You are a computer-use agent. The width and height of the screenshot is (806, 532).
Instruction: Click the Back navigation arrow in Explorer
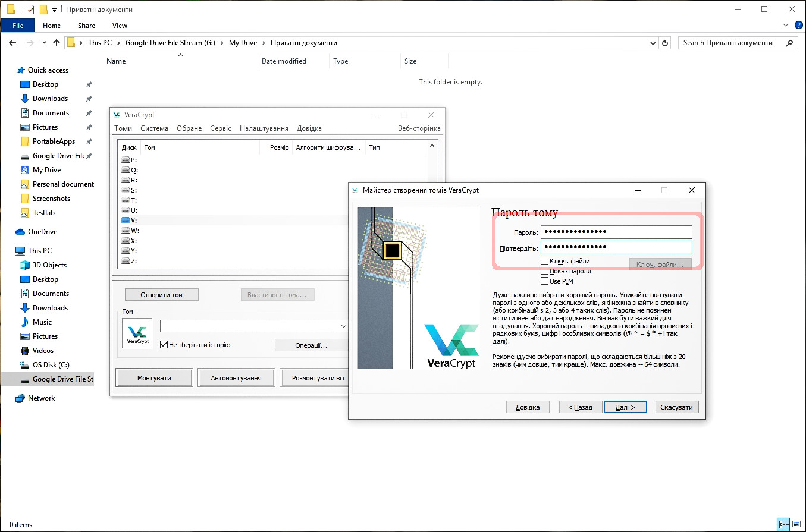coord(12,43)
